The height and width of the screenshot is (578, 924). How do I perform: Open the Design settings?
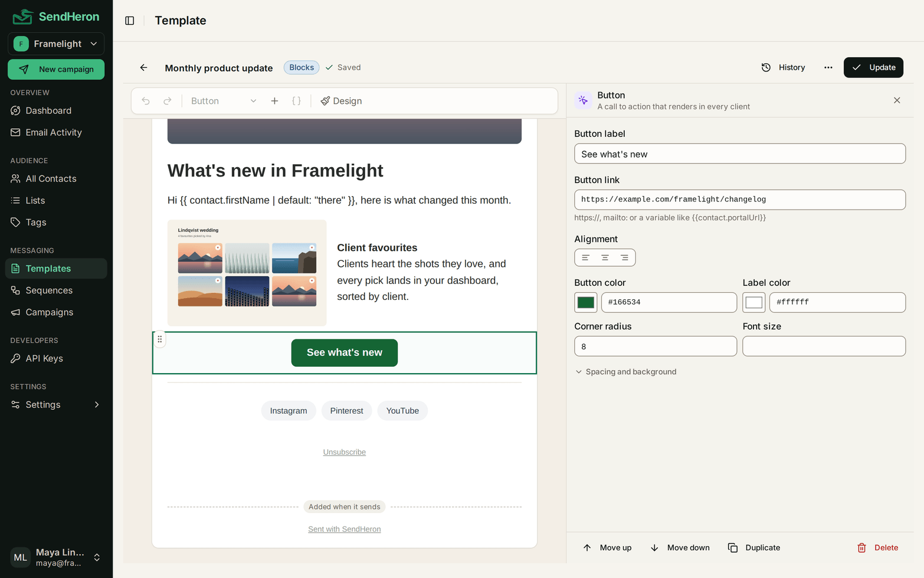341,101
